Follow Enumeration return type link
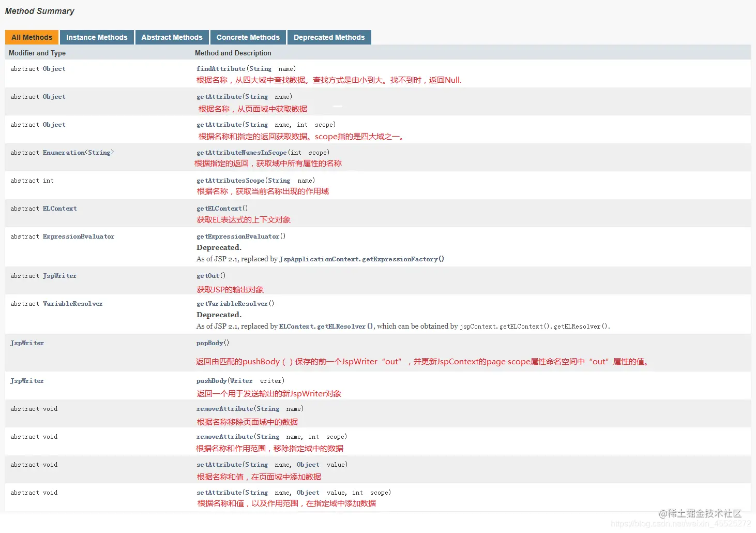The image size is (756, 533). click(x=64, y=153)
